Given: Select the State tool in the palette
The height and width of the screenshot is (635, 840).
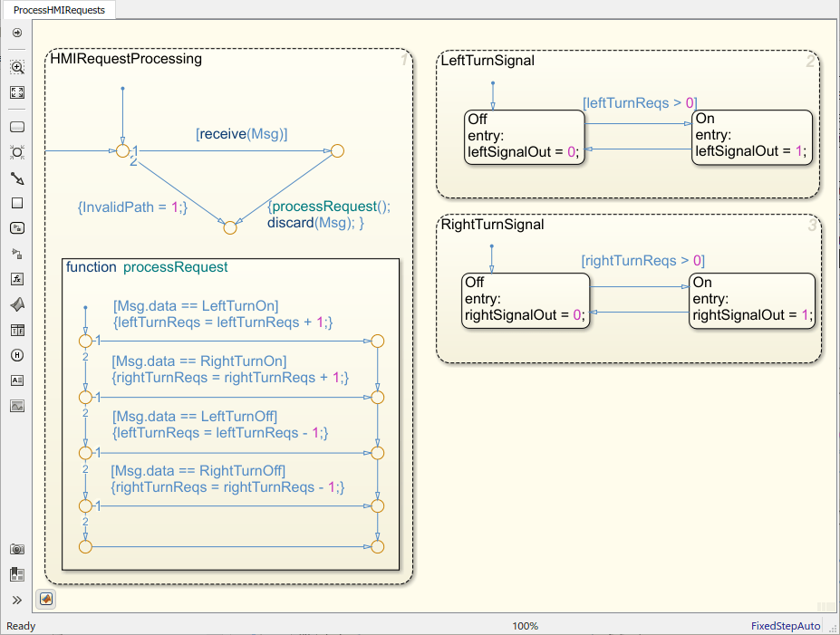Looking at the screenshot, I should coord(17,127).
